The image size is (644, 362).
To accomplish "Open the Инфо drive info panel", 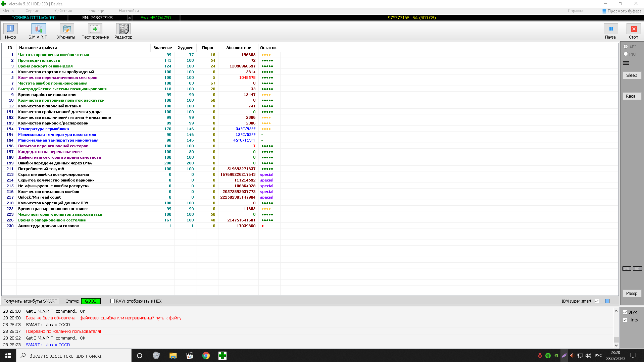I will click(10, 31).
